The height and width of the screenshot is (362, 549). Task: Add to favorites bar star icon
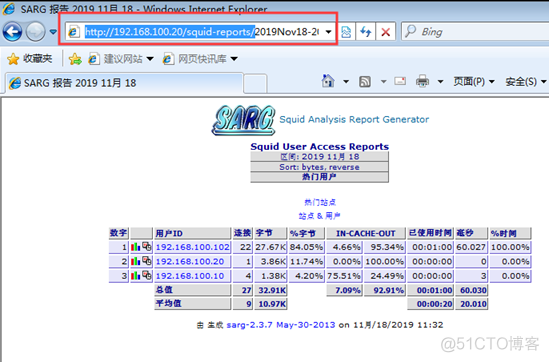tap(75, 59)
